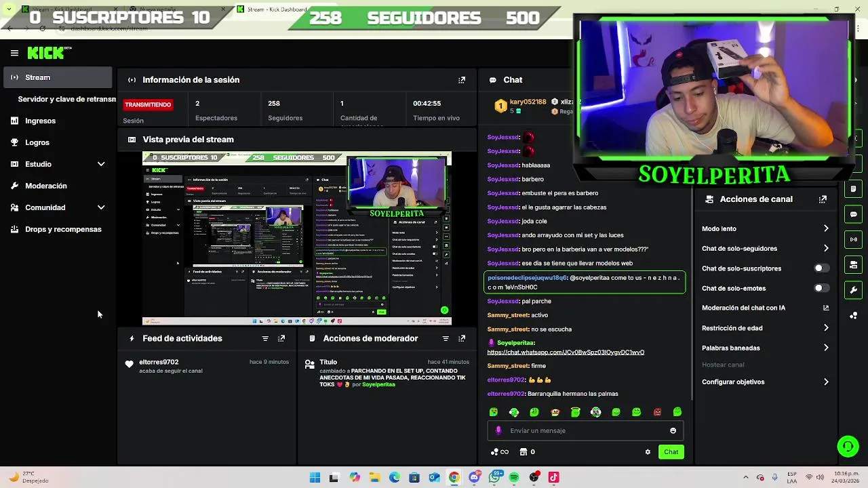Click the channel points icon in the right sidebar
868x488 pixels.
pyautogui.click(x=854, y=315)
